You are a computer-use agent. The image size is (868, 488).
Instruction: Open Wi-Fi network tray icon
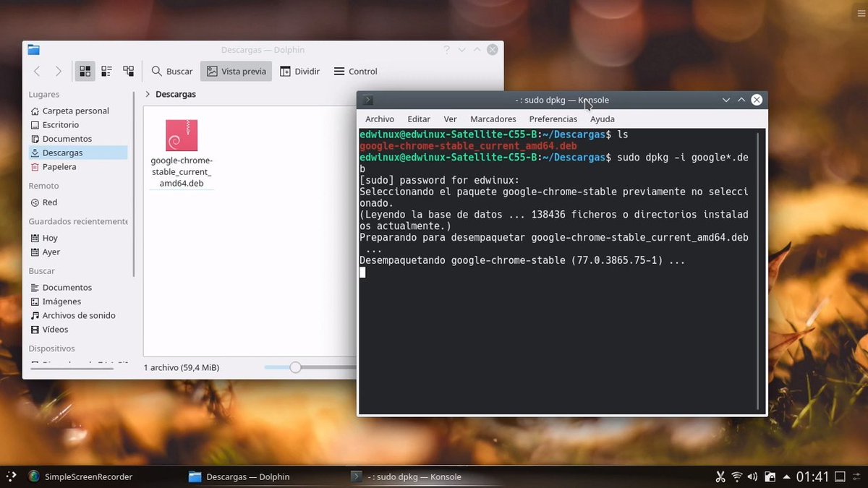point(737,476)
